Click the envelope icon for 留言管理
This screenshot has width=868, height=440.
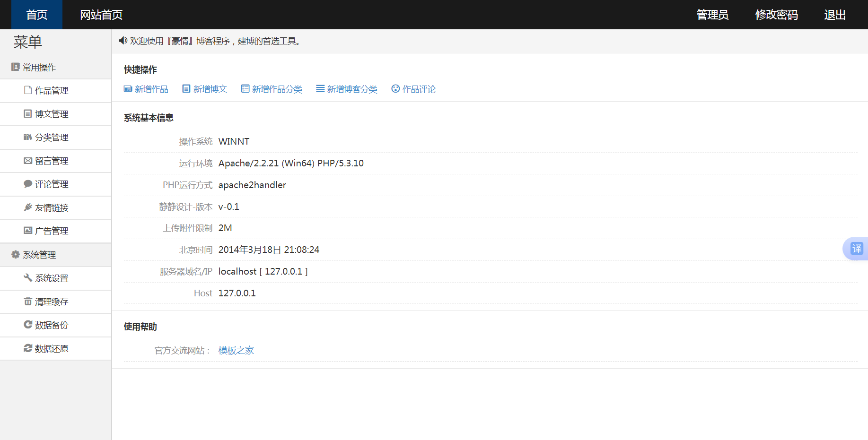point(28,161)
